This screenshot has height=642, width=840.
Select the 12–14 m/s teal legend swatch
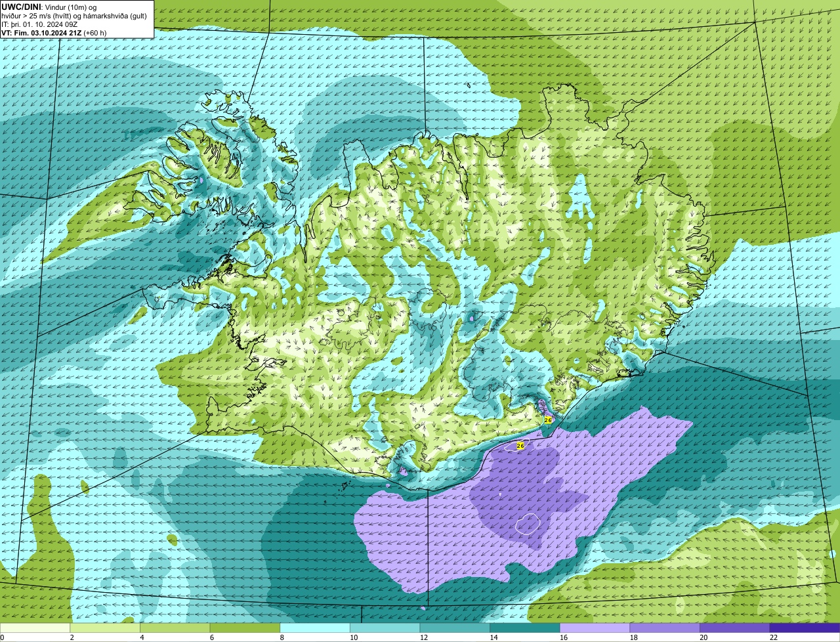tap(455, 628)
